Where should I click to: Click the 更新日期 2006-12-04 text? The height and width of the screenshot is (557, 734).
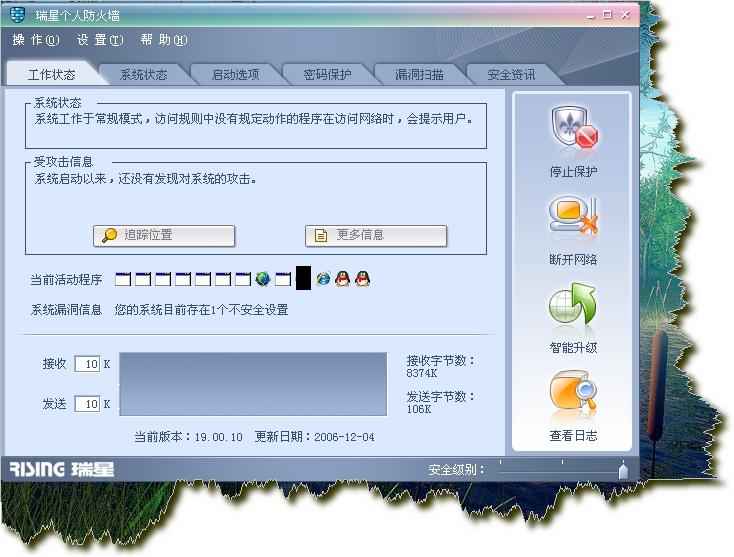315,437
